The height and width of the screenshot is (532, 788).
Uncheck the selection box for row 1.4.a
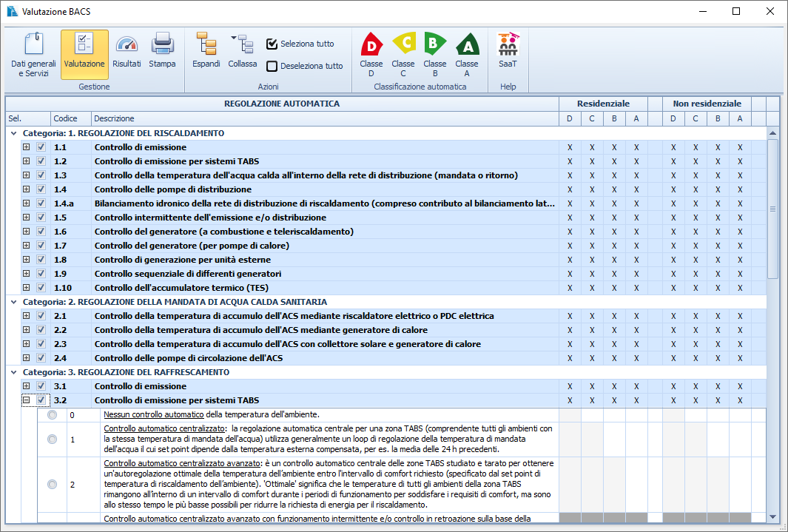pyautogui.click(x=41, y=203)
